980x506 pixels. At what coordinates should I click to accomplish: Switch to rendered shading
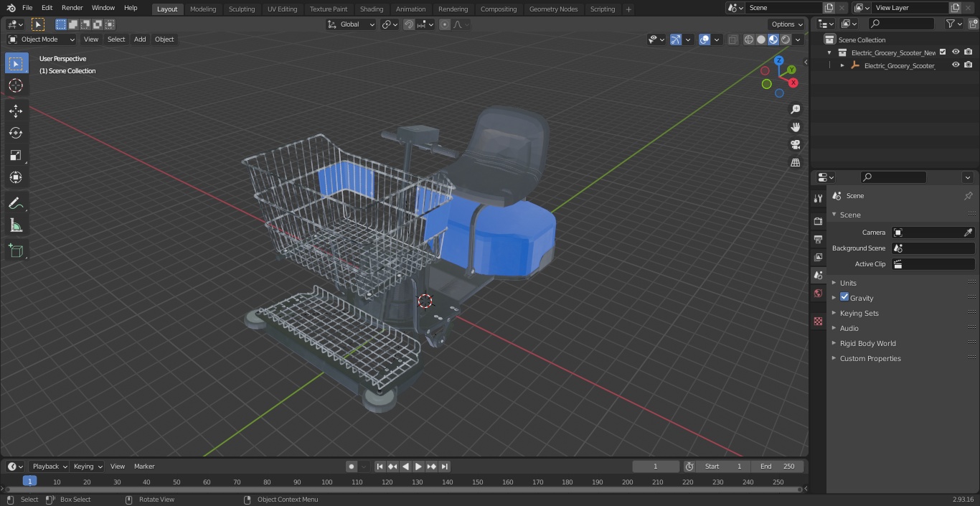786,39
